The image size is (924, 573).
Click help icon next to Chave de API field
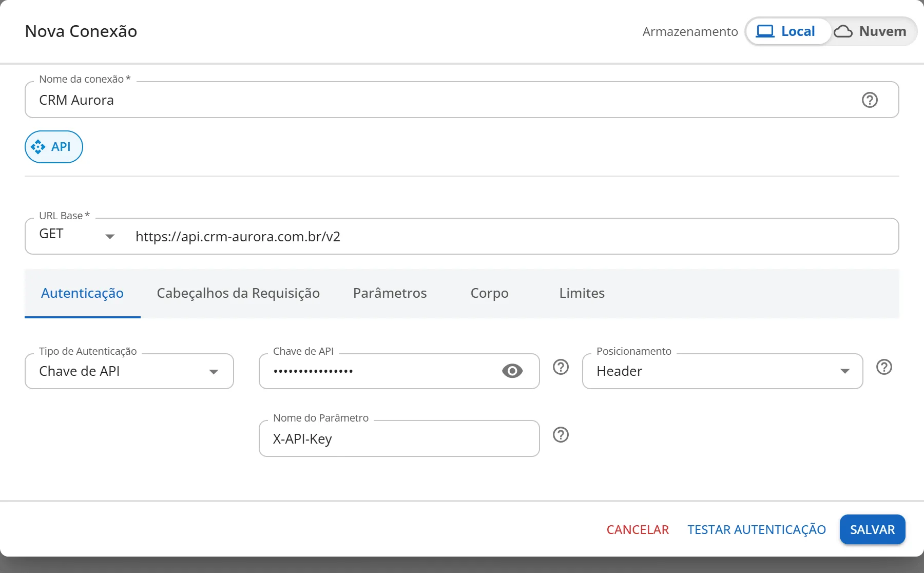pos(561,367)
